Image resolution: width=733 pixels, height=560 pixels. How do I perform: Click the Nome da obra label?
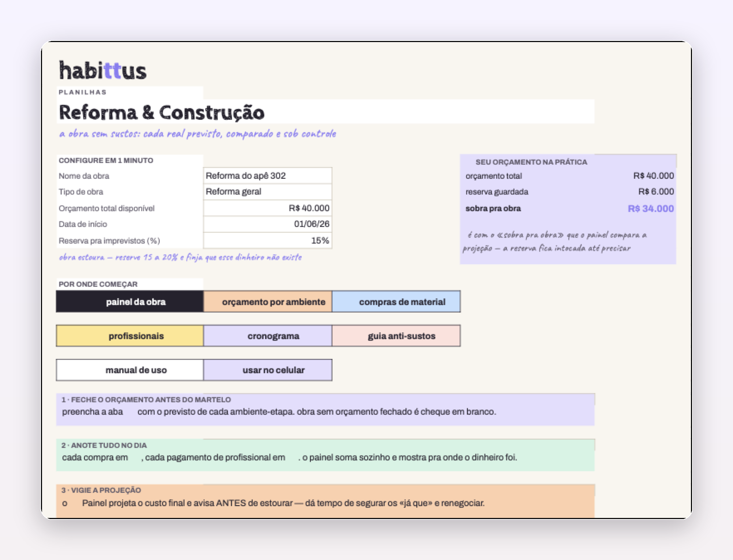[84, 176]
